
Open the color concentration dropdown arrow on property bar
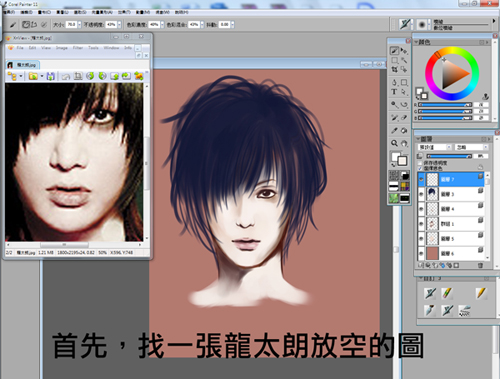(162, 25)
